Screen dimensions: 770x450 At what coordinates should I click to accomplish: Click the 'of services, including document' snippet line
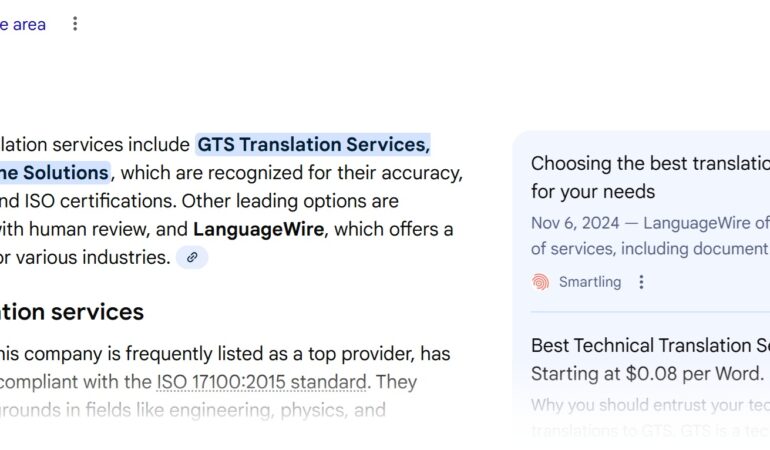coord(650,248)
